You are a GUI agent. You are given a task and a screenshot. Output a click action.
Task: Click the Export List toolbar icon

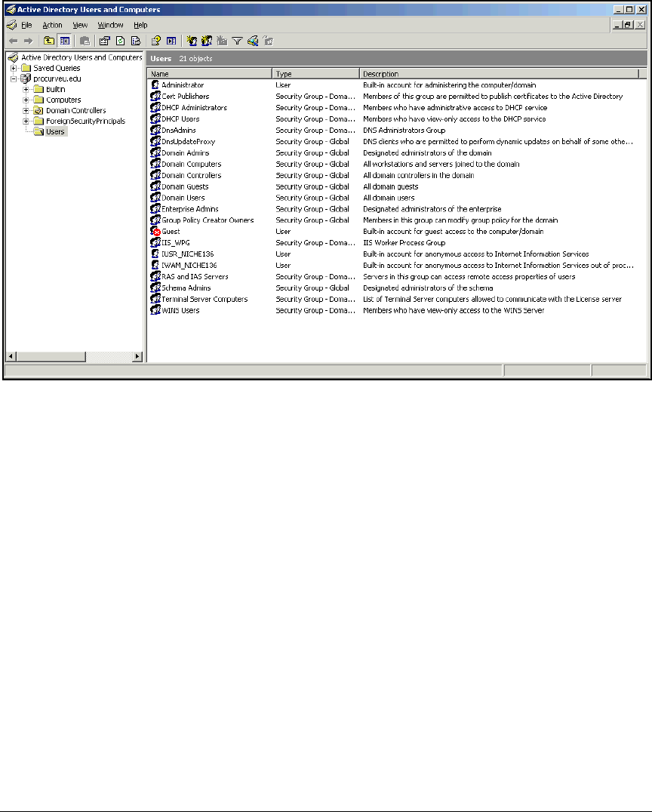pyautogui.click(x=136, y=41)
